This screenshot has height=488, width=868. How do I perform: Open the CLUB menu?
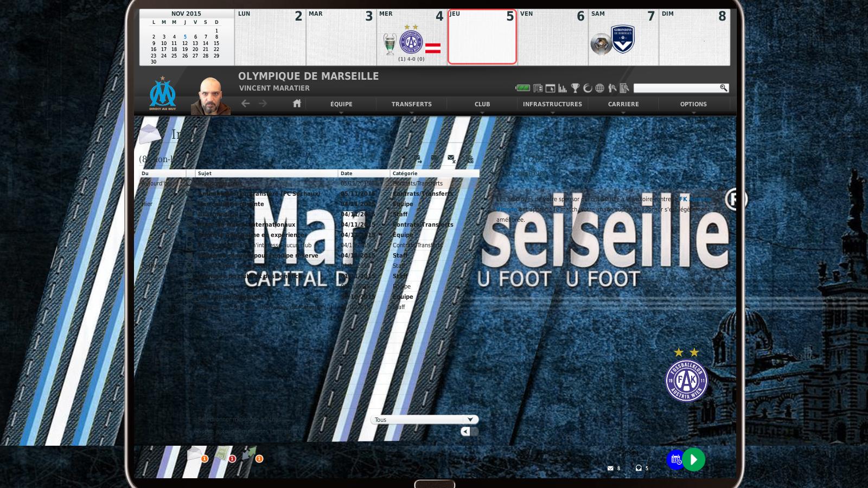tap(482, 104)
